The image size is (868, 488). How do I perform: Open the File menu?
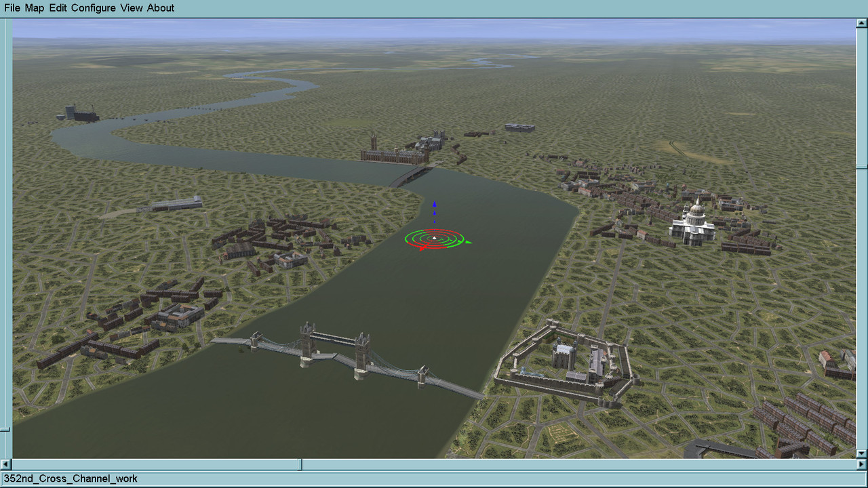point(12,8)
